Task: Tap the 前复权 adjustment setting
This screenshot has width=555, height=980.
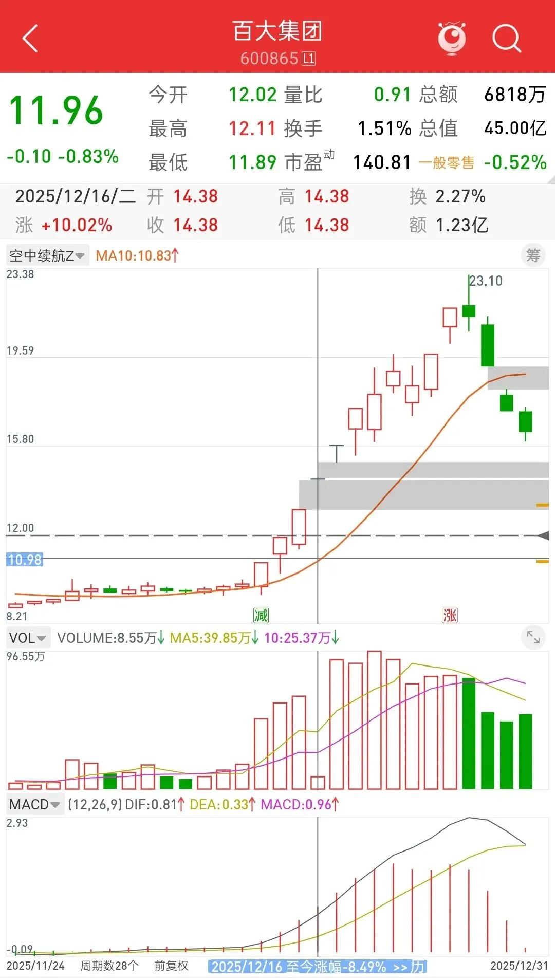Action: point(171,966)
